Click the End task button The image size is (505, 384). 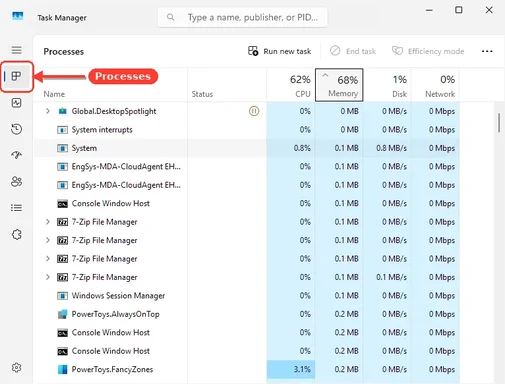[x=353, y=51]
